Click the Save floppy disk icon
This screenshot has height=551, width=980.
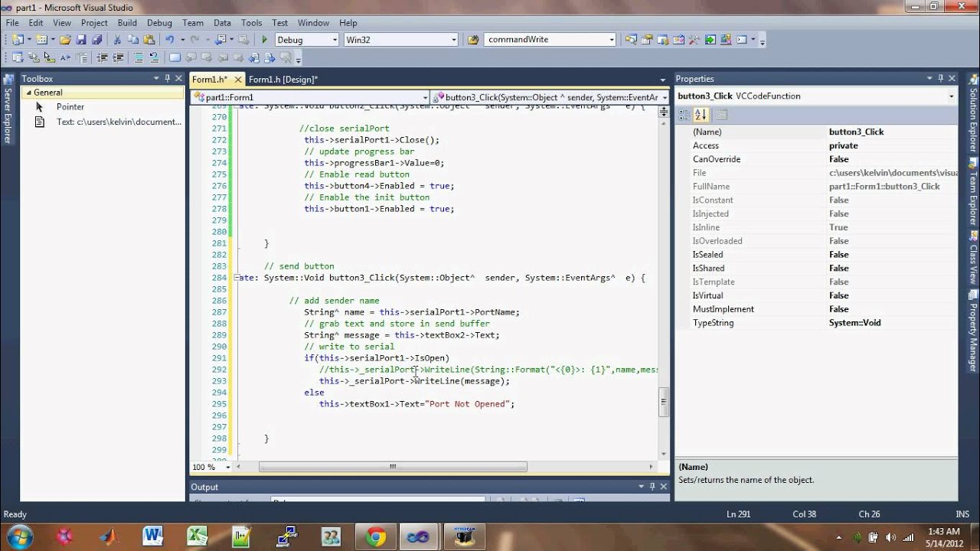[x=81, y=40]
